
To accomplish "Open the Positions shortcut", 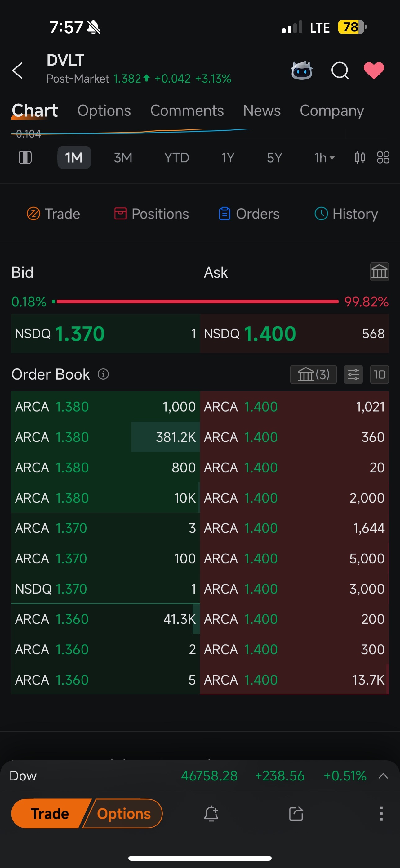I will [152, 214].
